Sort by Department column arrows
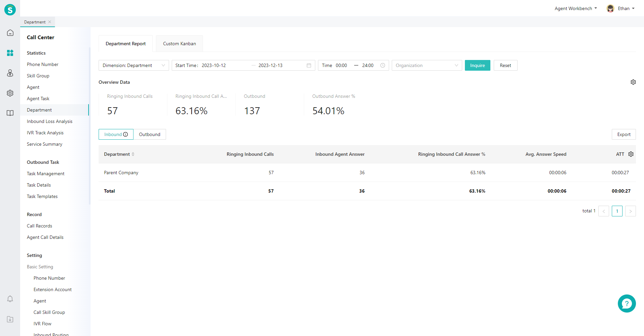 point(133,154)
